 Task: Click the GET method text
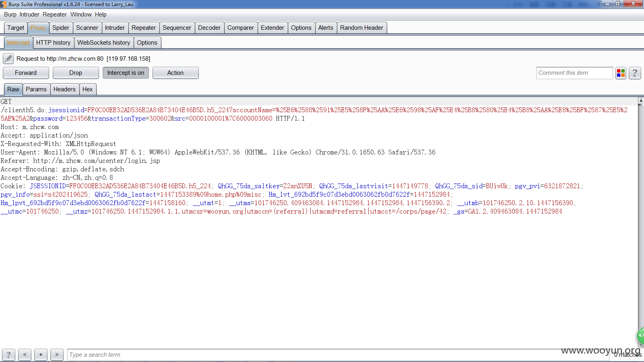point(6,102)
